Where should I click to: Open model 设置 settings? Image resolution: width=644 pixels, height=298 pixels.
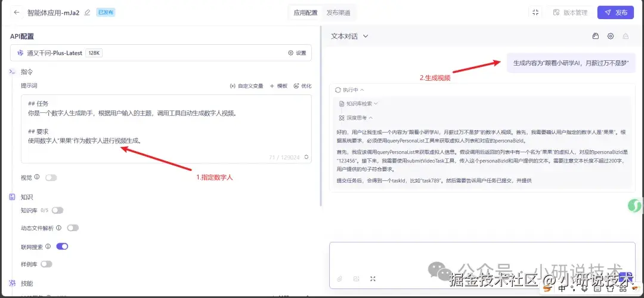[x=297, y=53]
